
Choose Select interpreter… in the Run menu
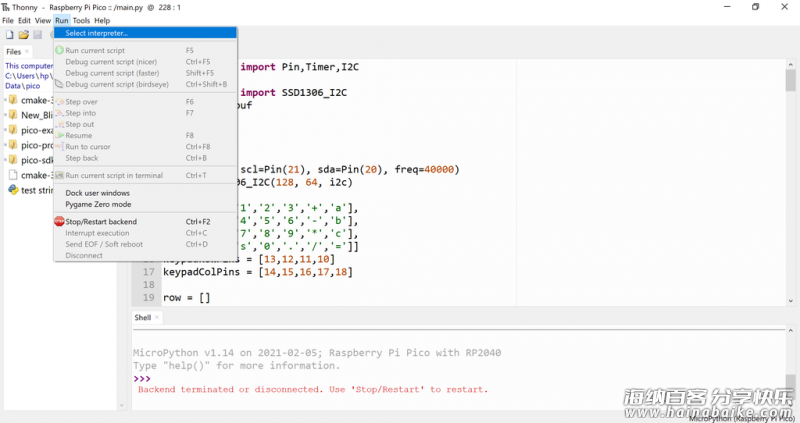click(x=145, y=33)
